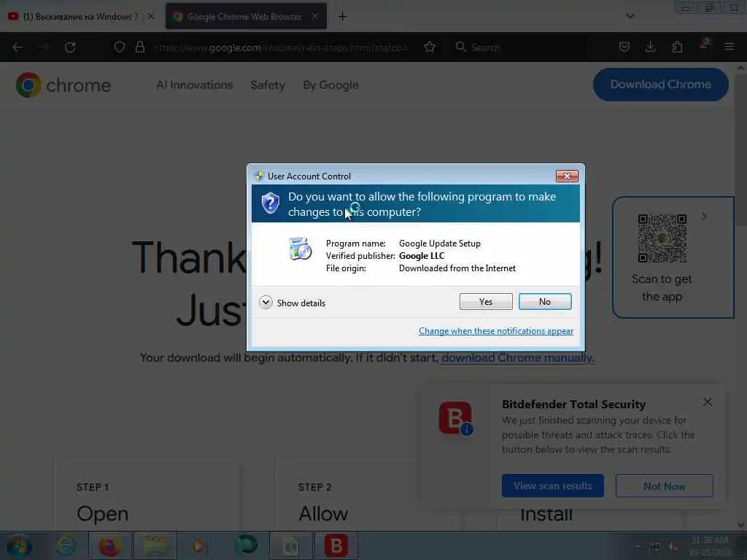The height and width of the screenshot is (560, 747).
Task: Bookmark this page with the star
Action: tap(429, 47)
